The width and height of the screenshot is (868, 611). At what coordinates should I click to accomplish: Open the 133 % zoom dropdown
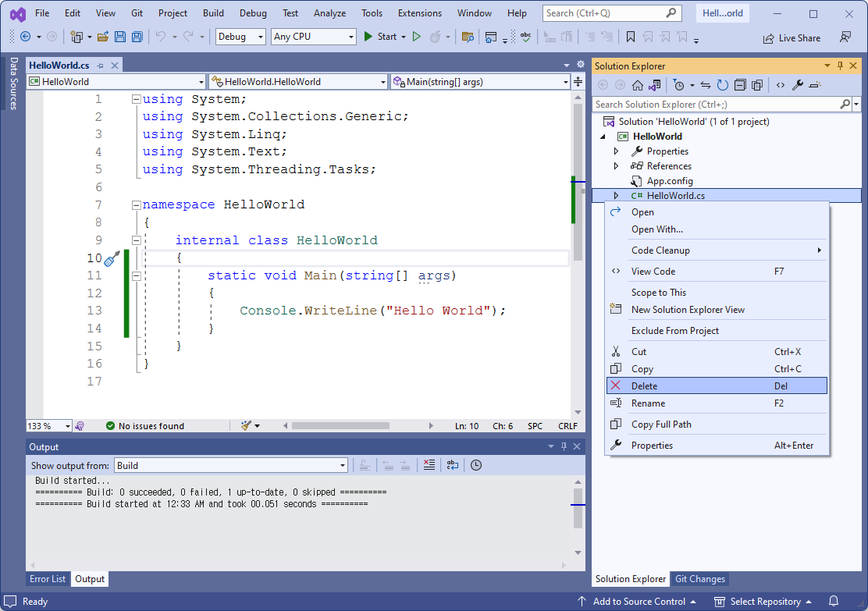coord(49,425)
